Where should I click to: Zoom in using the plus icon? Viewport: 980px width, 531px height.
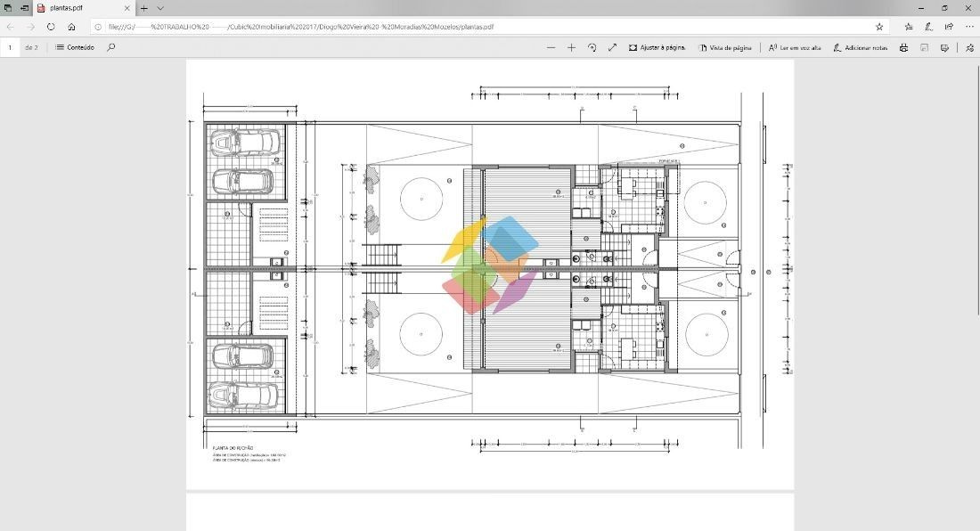(x=571, y=47)
